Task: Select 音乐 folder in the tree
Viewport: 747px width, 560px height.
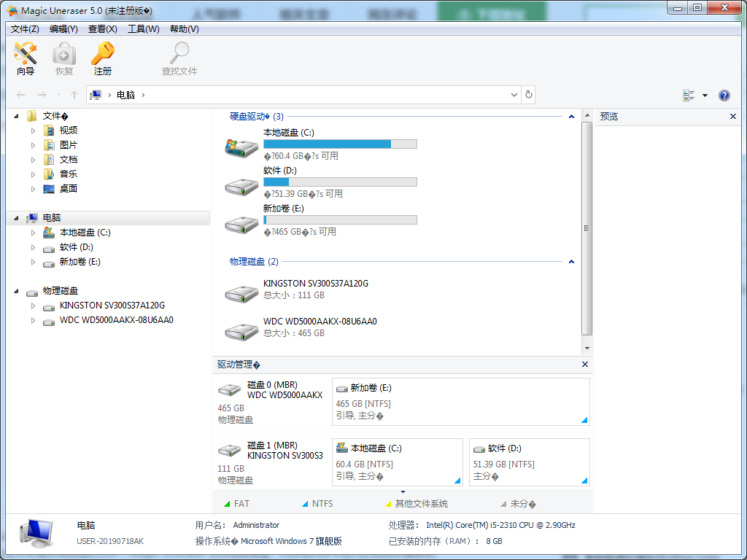Action: click(x=68, y=174)
